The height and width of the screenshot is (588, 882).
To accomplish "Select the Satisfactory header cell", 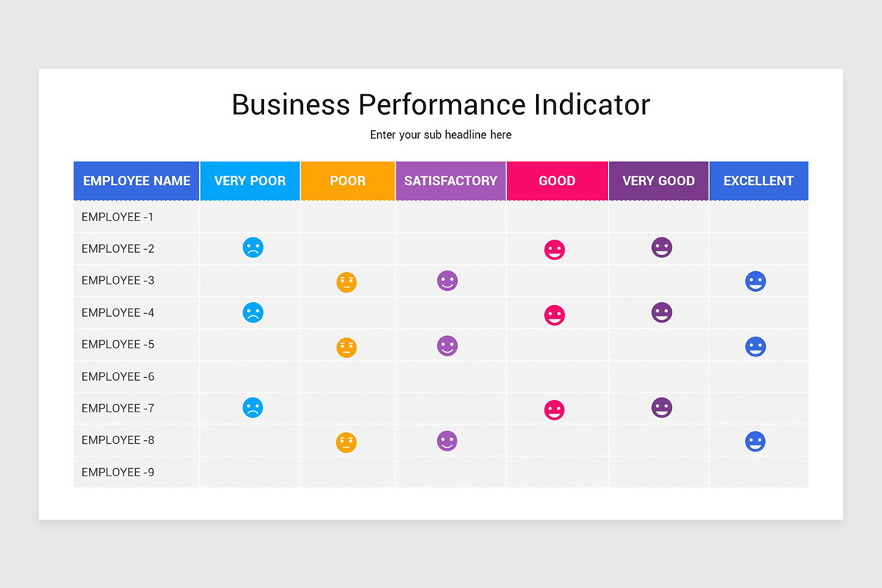I will click(x=451, y=181).
